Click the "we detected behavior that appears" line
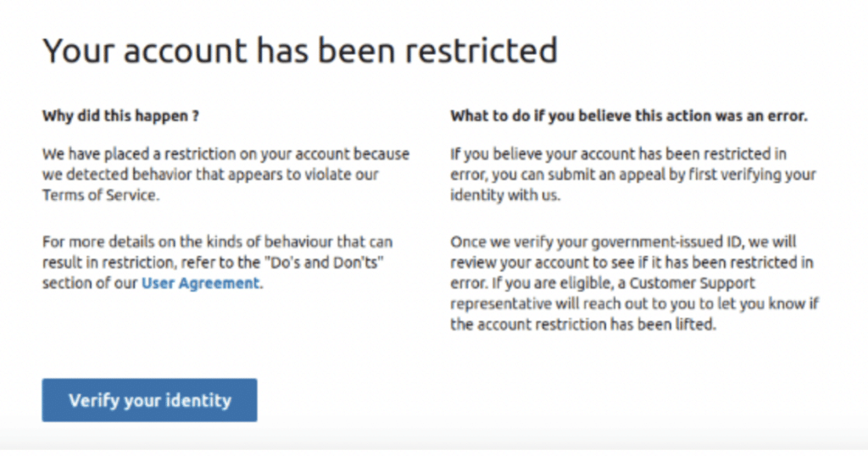 tap(210, 175)
